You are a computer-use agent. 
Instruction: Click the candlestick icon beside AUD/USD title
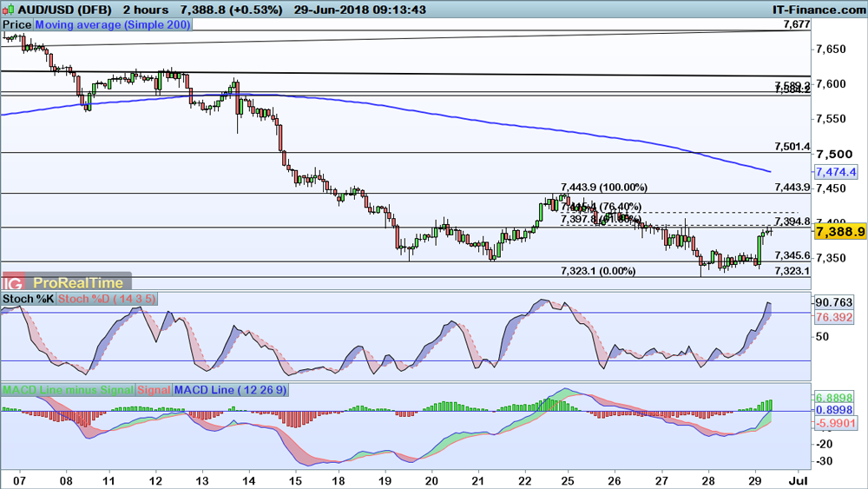click(9, 10)
